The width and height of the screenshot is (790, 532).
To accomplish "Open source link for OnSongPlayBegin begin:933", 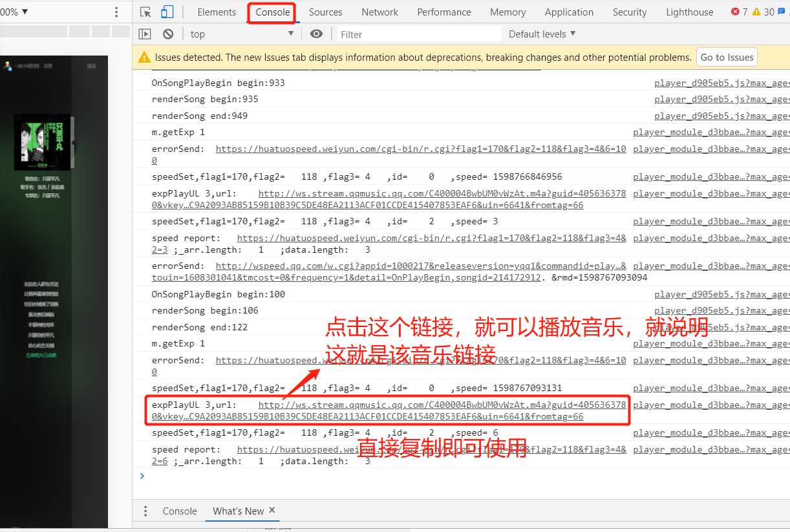I will click(x=721, y=83).
